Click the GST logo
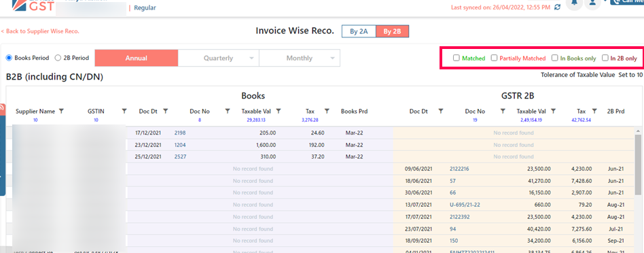 pos(33,5)
